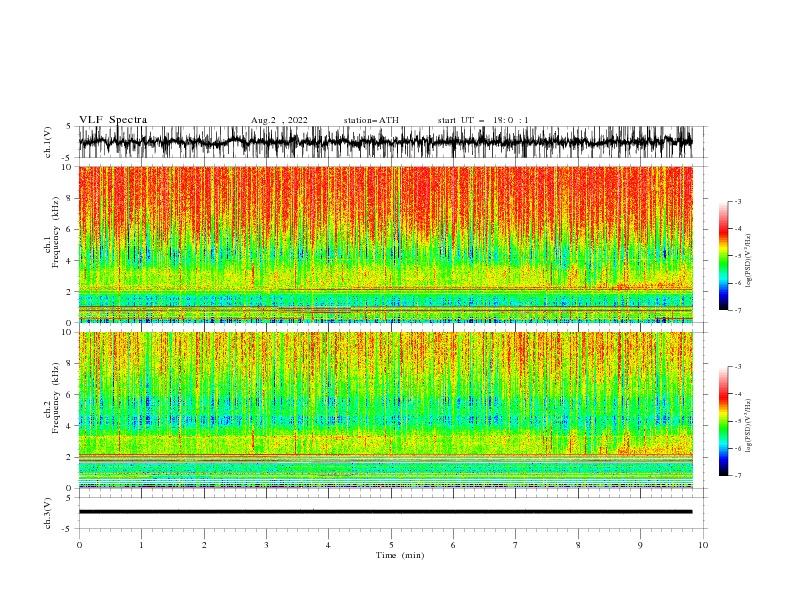Click the ch.3(V) flat black trace
The image size is (792, 612).
pyautogui.click(x=386, y=512)
